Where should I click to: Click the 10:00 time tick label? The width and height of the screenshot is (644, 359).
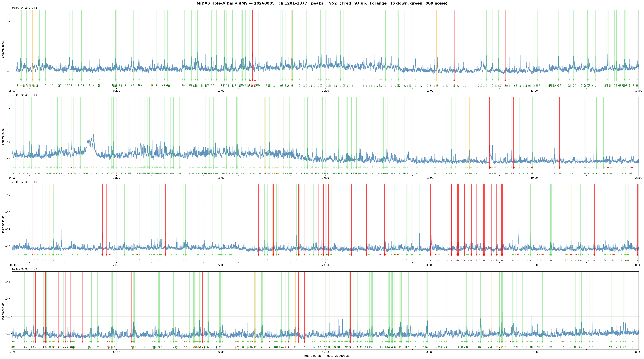pos(221,91)
